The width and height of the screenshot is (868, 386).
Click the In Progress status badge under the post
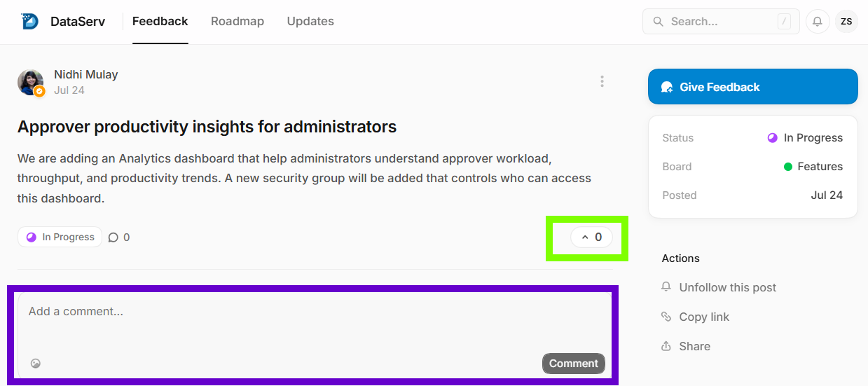[60, 237]
